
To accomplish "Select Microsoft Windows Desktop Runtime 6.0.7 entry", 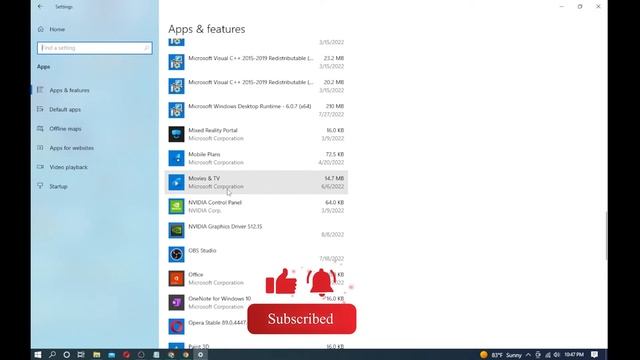I will coord(250,107).
